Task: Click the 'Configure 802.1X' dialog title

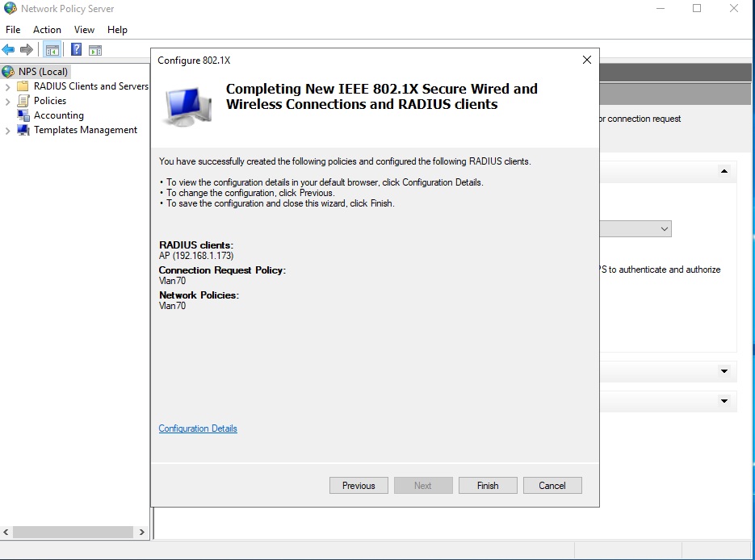Action: [194, 61]
